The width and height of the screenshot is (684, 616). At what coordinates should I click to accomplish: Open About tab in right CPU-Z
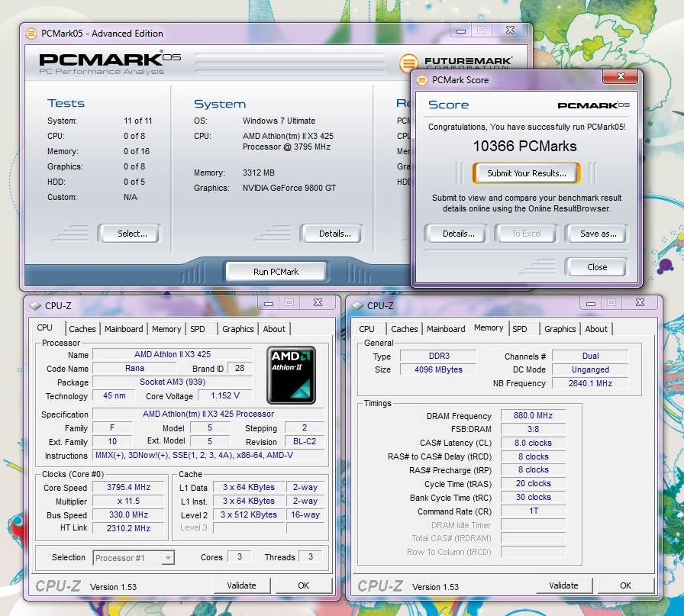tap(596, 329)
